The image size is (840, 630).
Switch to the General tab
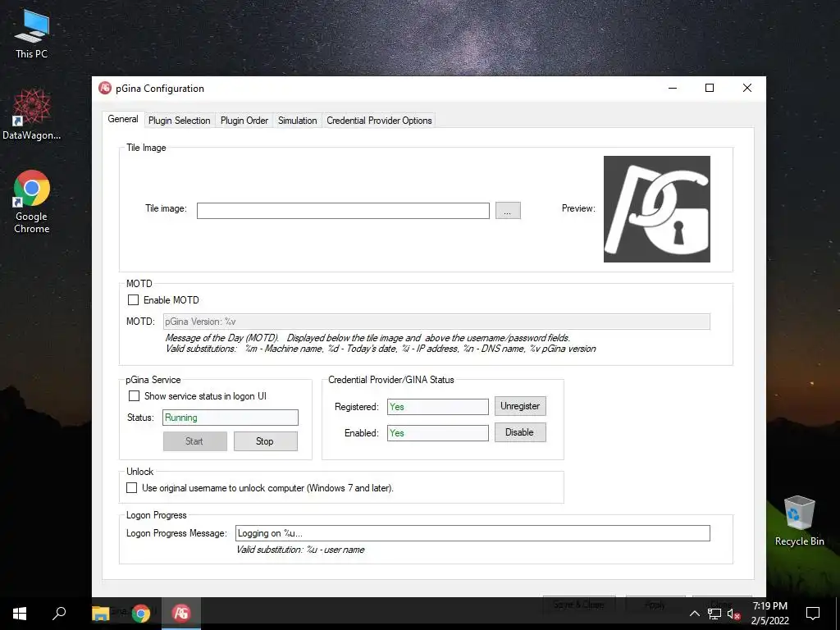123,119
